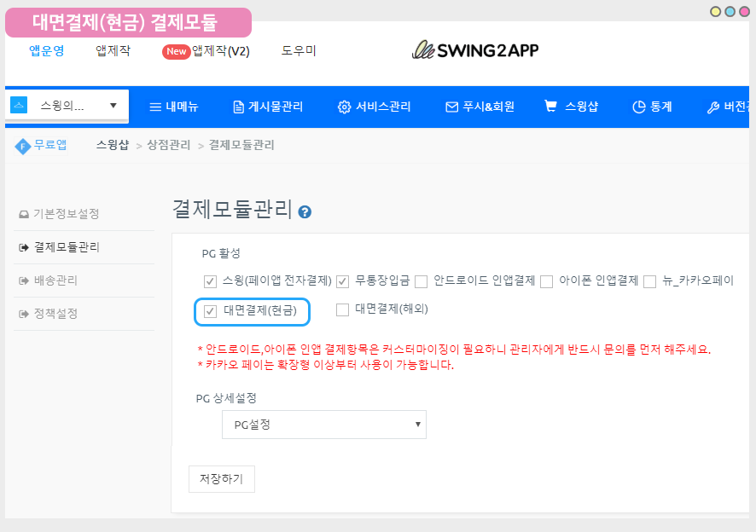This screenshot has height=532, width=756.
Task: Enable the 대면결제(해외) checkbox
Action: 343,309
